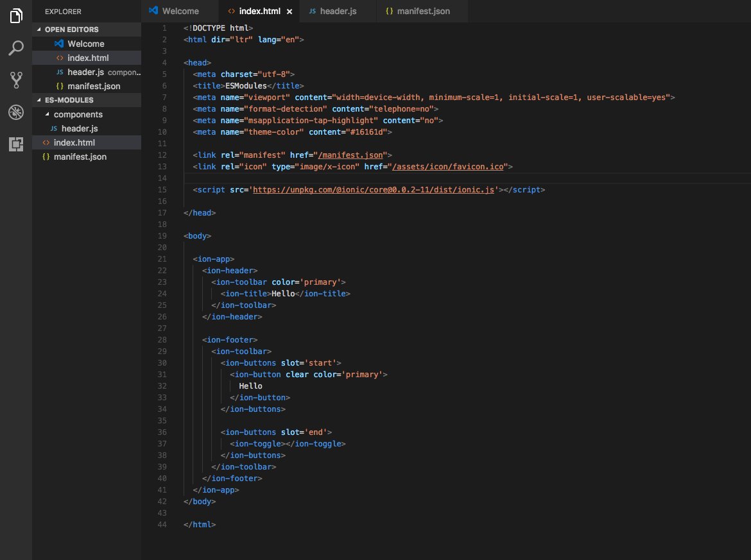Click the HTML icon beside index.html in ES-MODULES tree

coord(46,142)
